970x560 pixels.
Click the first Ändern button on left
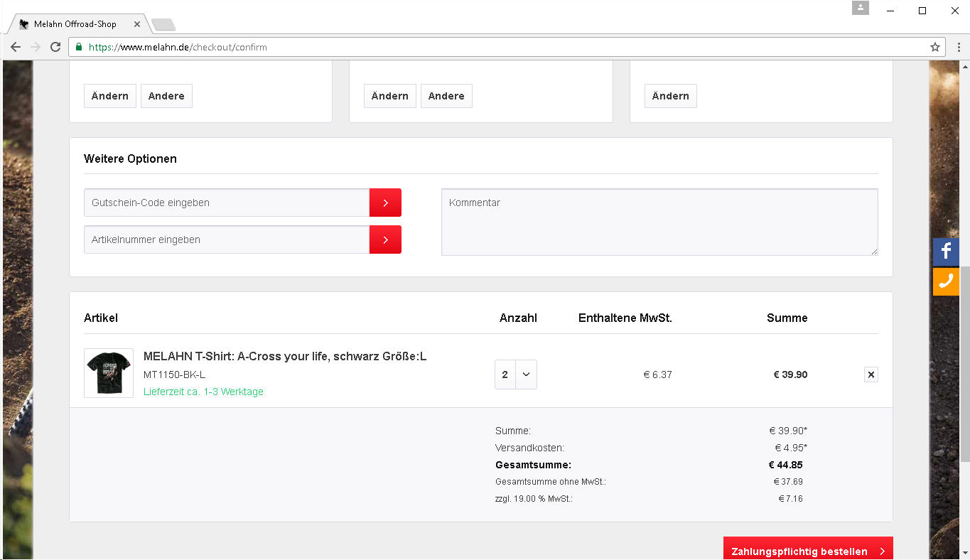110,96
